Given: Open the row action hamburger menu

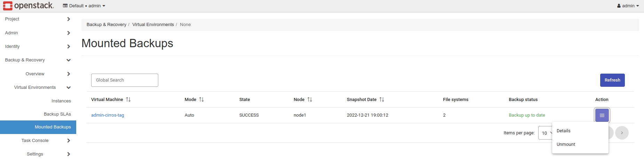Looking at the screenshot, I should [602, 115].
